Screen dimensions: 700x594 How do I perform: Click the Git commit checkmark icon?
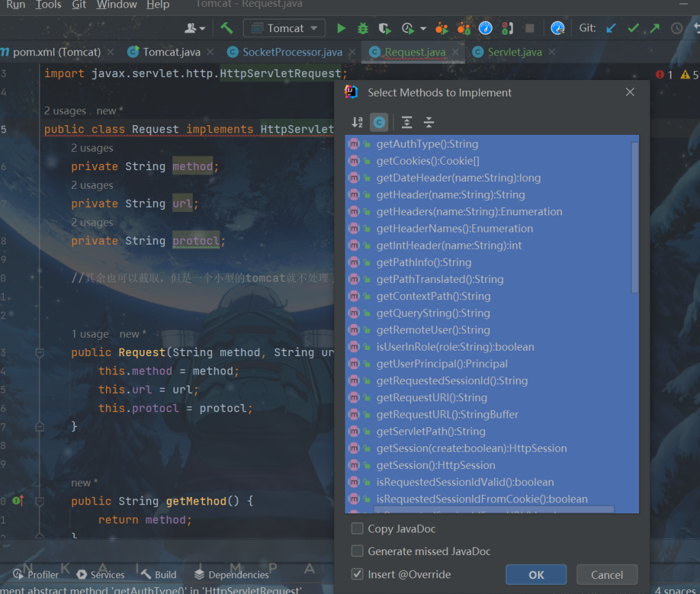[633, 28]
